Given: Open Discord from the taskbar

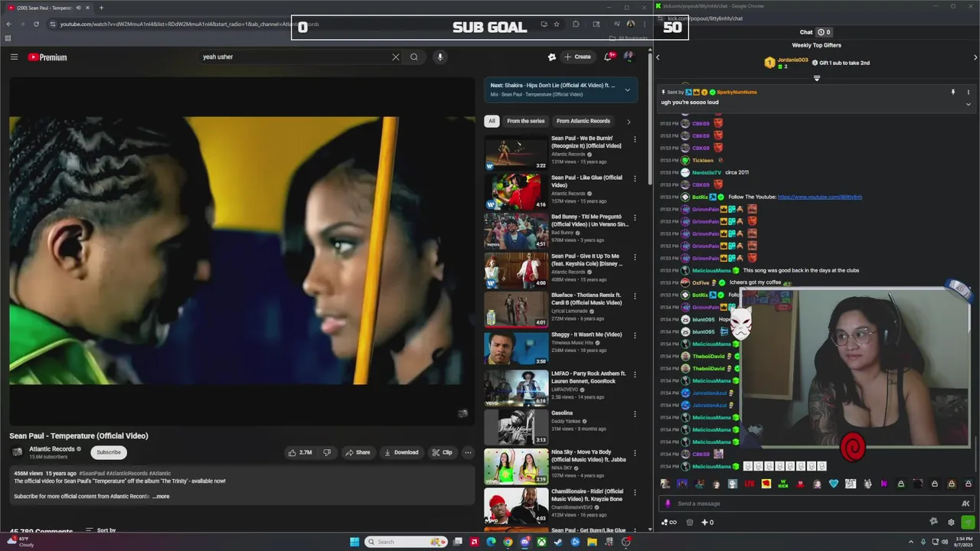Looking at the screenshot, I should (524, 542).
